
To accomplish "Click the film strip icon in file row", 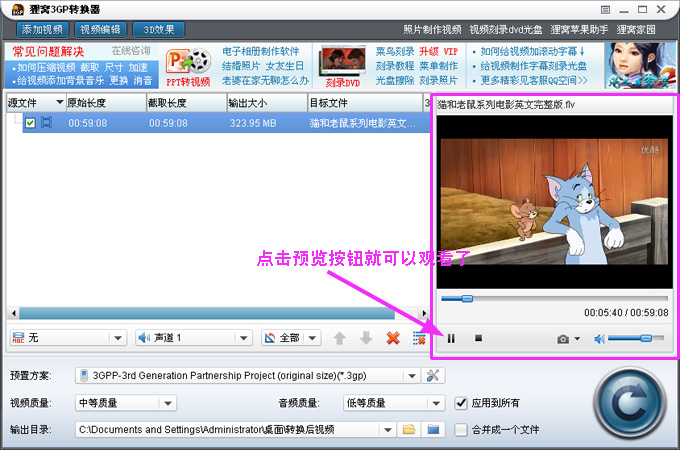I will (x=46, y=123).
